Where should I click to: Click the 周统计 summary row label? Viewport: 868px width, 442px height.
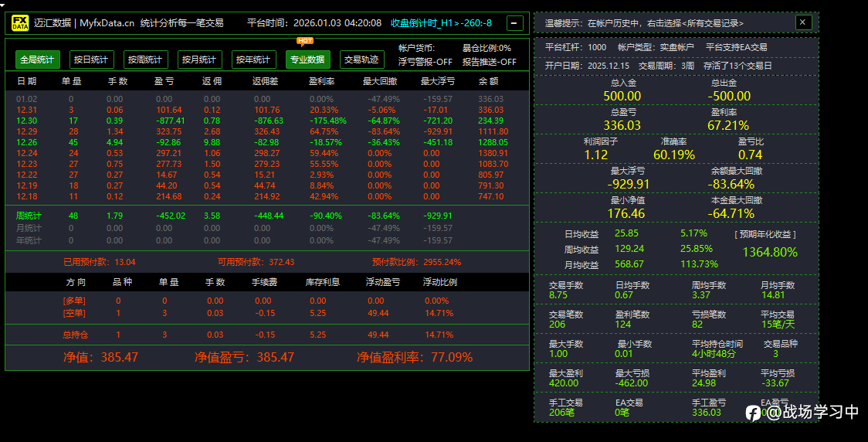pos(29,216)
